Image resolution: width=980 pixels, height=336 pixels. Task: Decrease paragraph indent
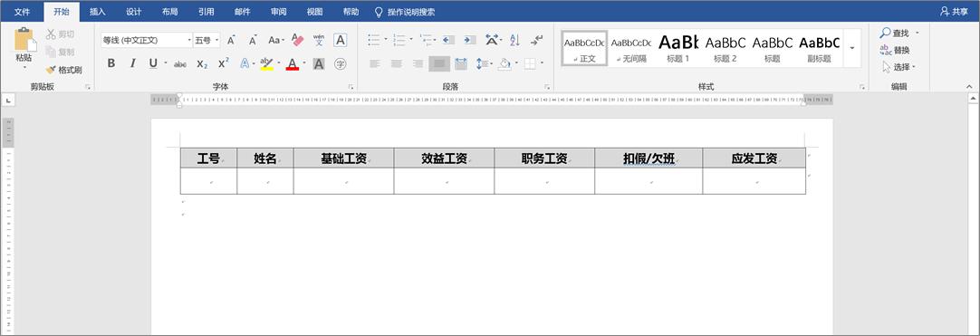coord(448,40)
